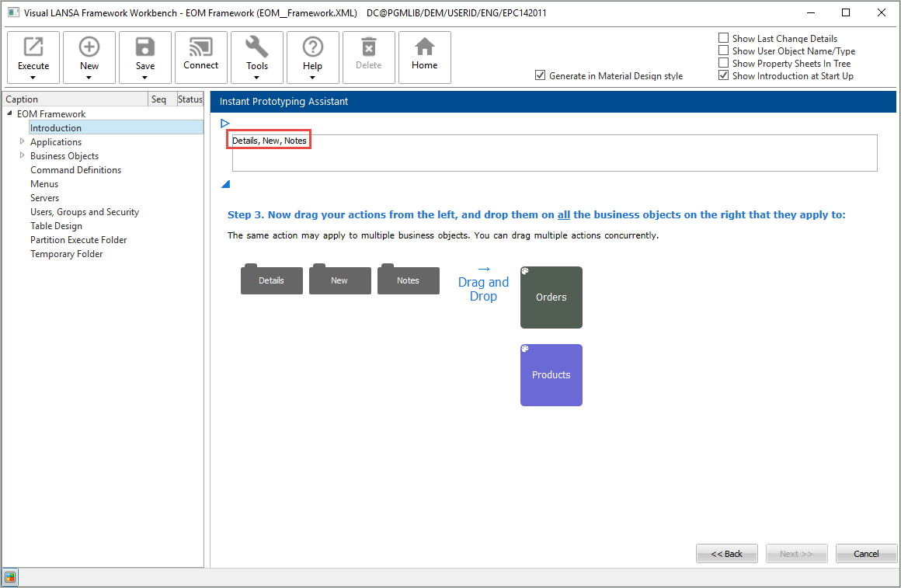Collapse the EOM Framework root node

[x=9, y=113]
